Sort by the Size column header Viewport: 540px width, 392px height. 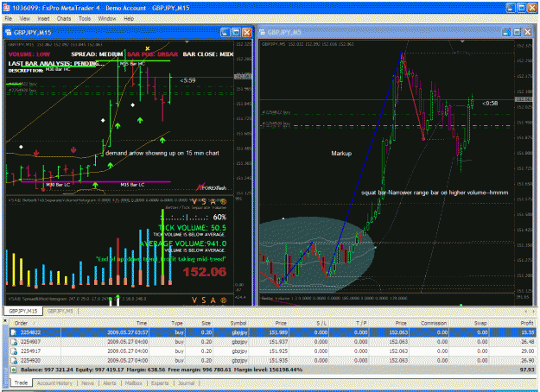click(x=199, y=323)
